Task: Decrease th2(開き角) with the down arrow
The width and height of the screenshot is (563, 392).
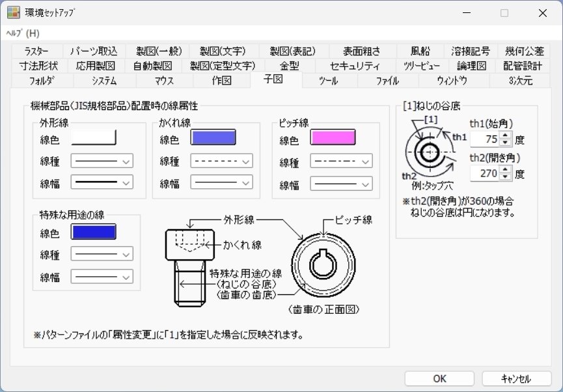Action: [x=506, y=177]
